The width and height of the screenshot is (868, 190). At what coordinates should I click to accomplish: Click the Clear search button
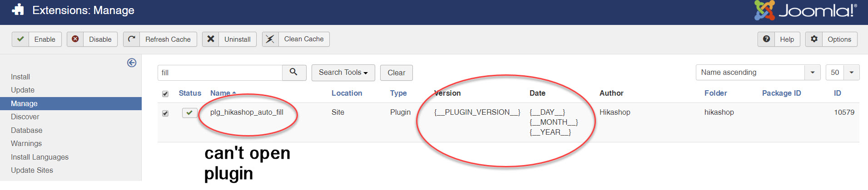pos(396,73)
